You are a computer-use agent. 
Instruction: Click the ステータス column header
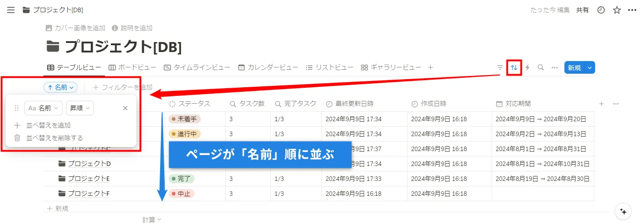(x=189, y=104)
